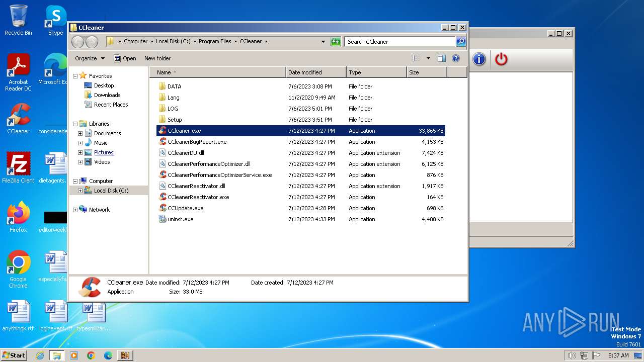Open the Skype desktop shortcut
Screen dimensions: 644x362
(x=55, y=20)
